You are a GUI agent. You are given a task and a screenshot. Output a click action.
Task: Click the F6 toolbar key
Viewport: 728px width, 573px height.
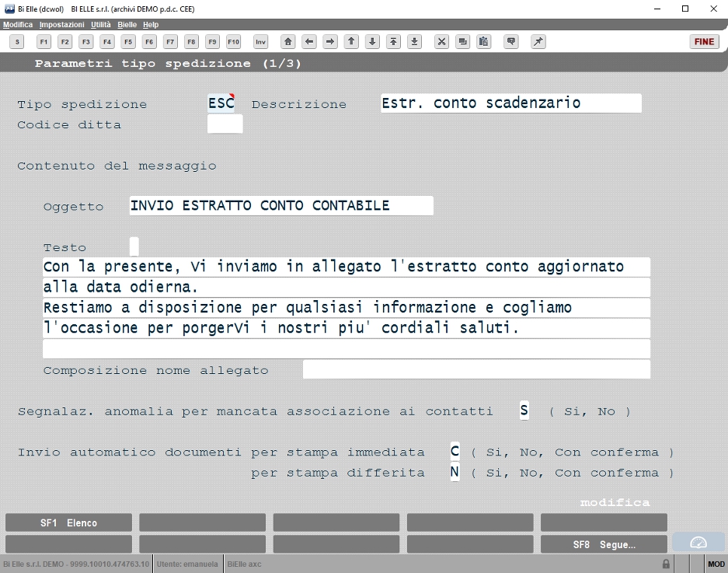point(149,42)
